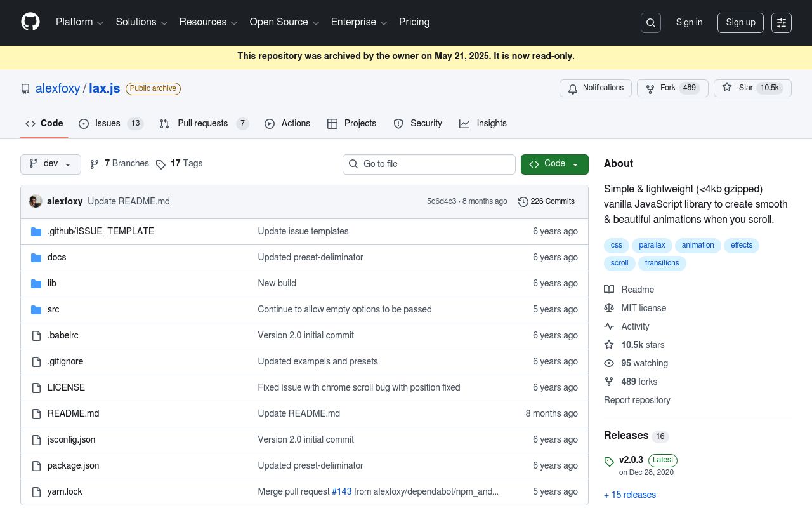812x508 pixels.
Task: Click the Sign up button
Action: (x=740, y=23)
